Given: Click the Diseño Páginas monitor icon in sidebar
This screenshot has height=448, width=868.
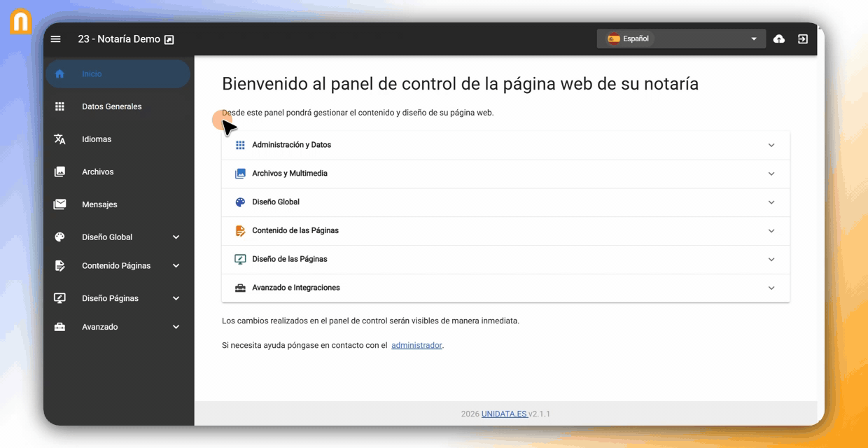Looking at the screenshot, I should tap(59, 298).
